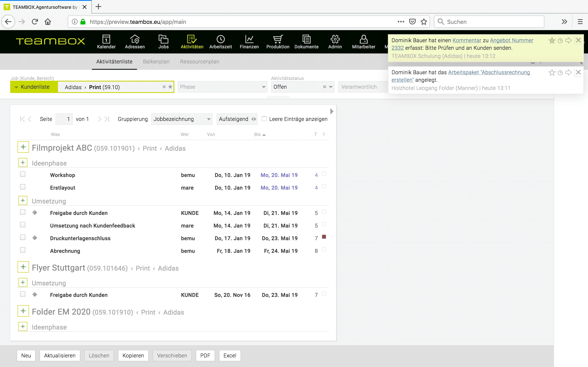Tick the Abrechnung activity checkbox
The image size is (588, 367).
pos(23,250)
